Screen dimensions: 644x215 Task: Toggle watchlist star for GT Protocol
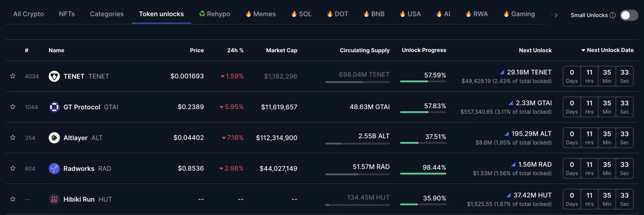(x=13, y=107)
